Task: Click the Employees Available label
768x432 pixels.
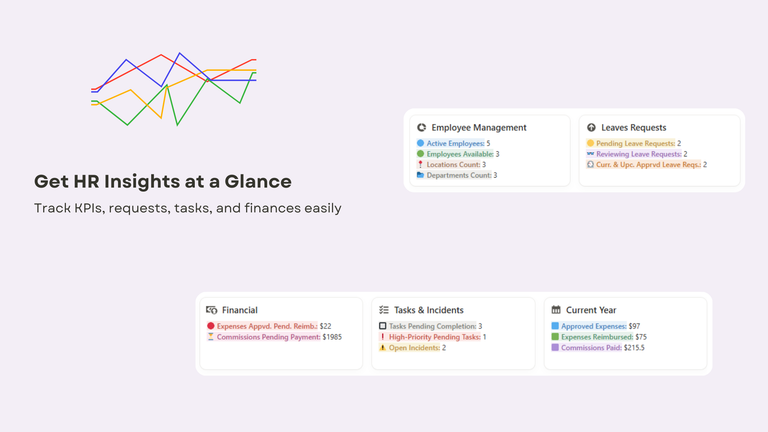Action: click(459, 154)
